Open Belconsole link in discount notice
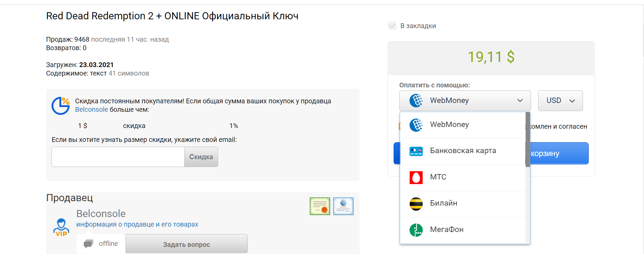644x254 pixels. tap(92, 109)
